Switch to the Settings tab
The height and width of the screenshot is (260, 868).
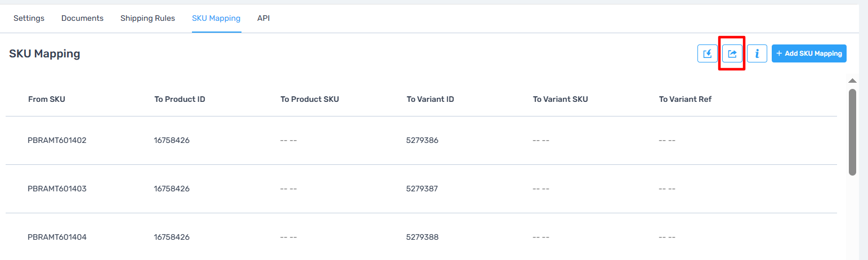pos(29,18)
